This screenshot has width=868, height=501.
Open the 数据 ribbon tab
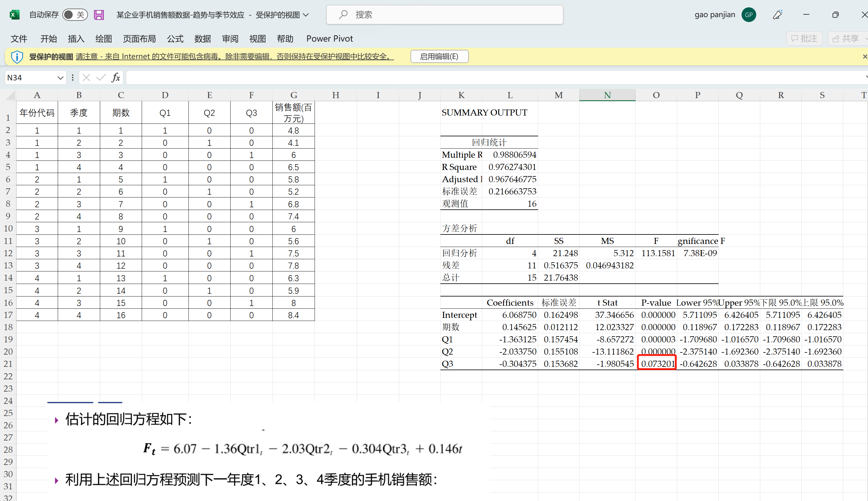coord(202,39)
